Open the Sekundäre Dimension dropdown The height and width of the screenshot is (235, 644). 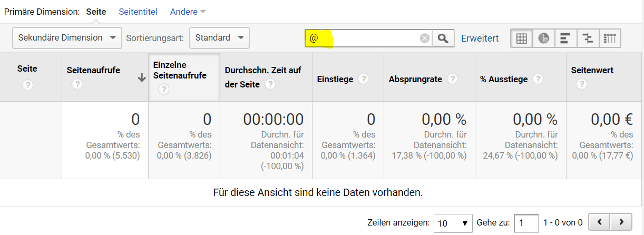pyautogui.click(x=67, y=38)
